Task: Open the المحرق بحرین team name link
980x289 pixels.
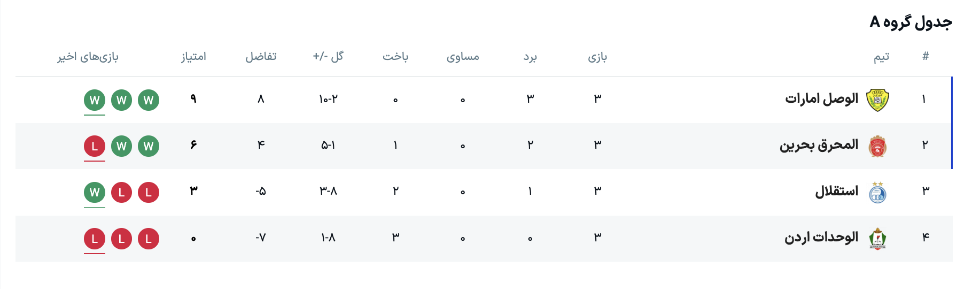Action: 819,145
